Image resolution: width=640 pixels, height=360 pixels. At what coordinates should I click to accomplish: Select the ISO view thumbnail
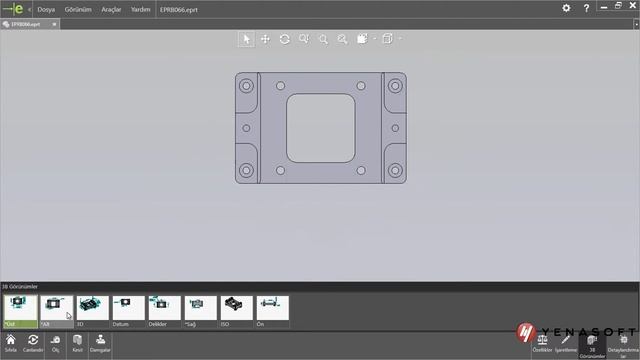pyautogui.click(x=236, y=311)
